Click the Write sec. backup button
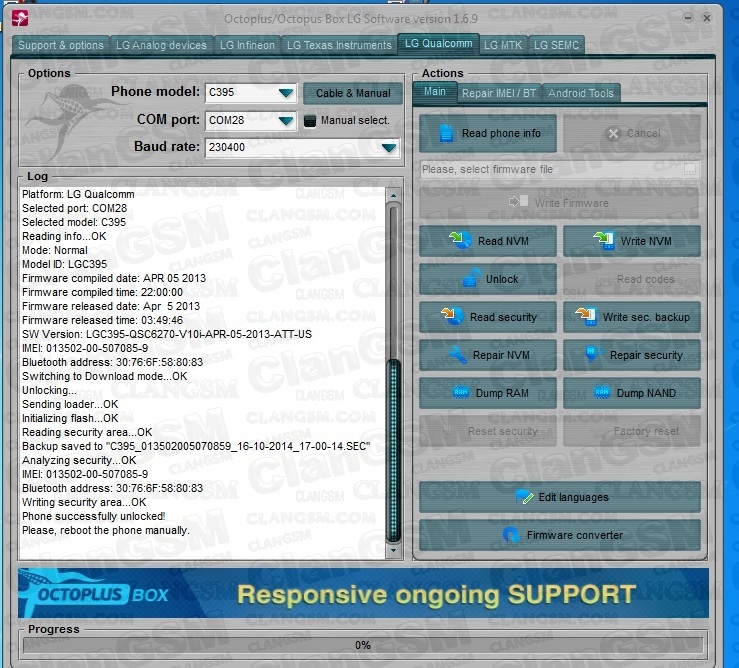 point(632,317)
